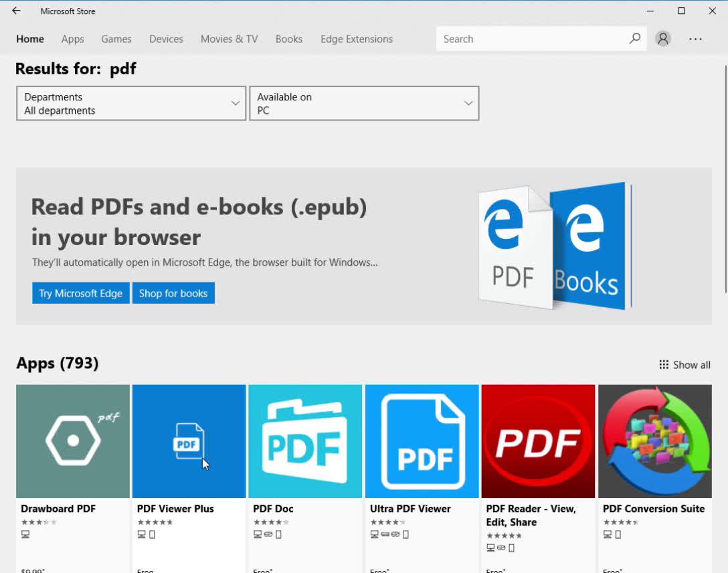Click the back arrow icon

coord(16,11)
